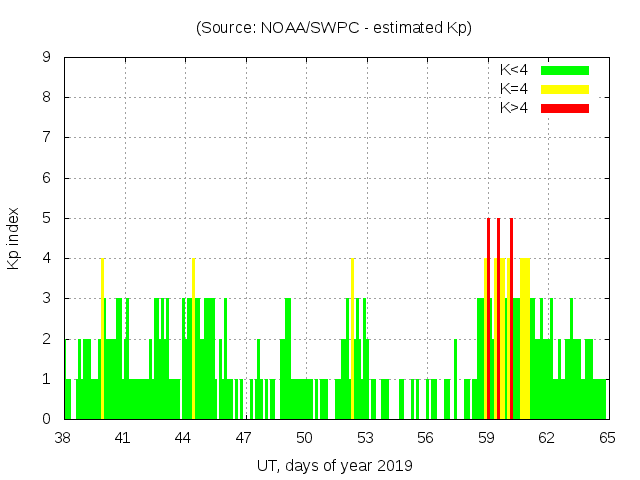Click the yellow bar between days 44 and 45
The height and width of the screenshot is (480, 640).
click(x=193, y=340)
